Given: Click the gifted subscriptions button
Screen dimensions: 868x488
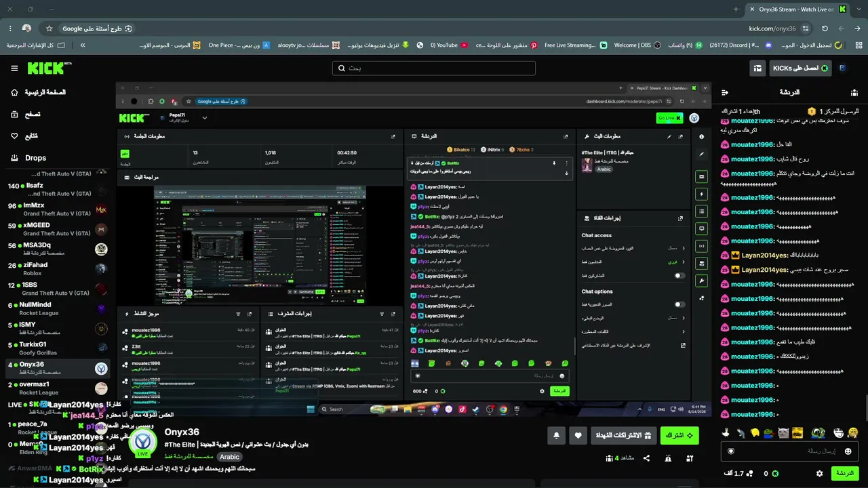Looking at the screenshot, I should click(624, 436).
